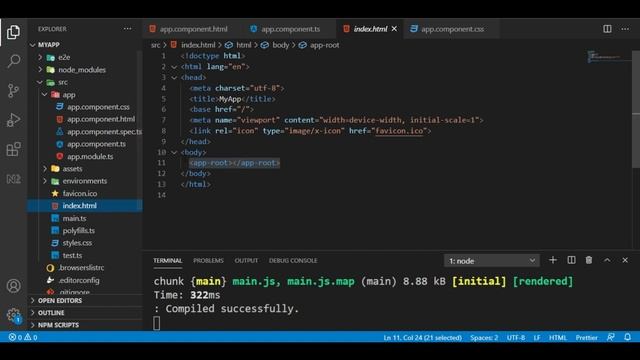Open the Source Control view
Image resolution: width=640 pixels, height=360 pixels.
[x=13, y=91]
